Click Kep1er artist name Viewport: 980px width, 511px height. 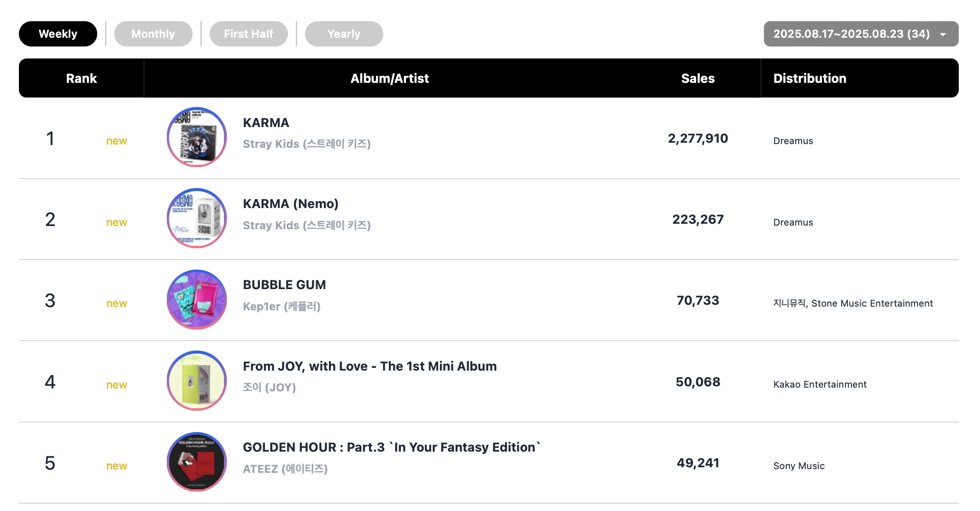click(x=282, y=306)
